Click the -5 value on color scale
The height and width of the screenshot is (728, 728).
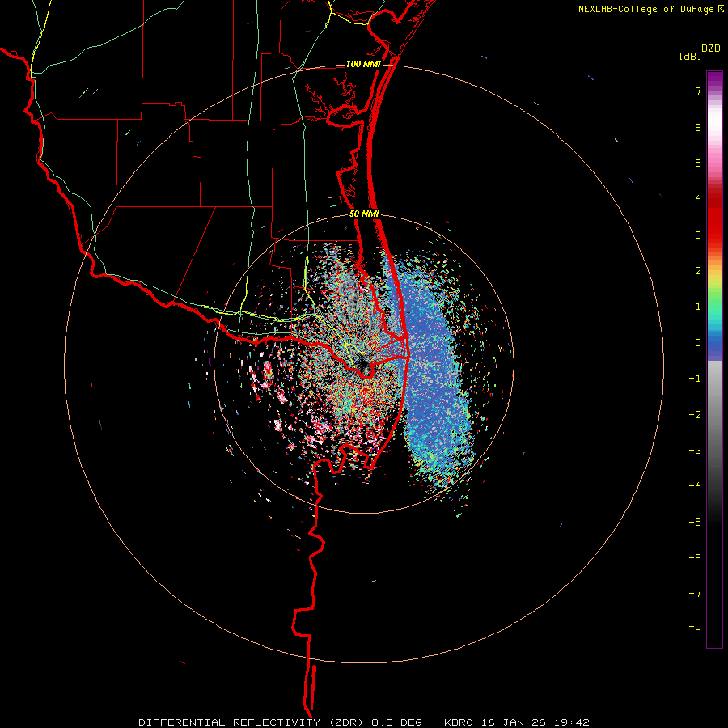(695, 523)
